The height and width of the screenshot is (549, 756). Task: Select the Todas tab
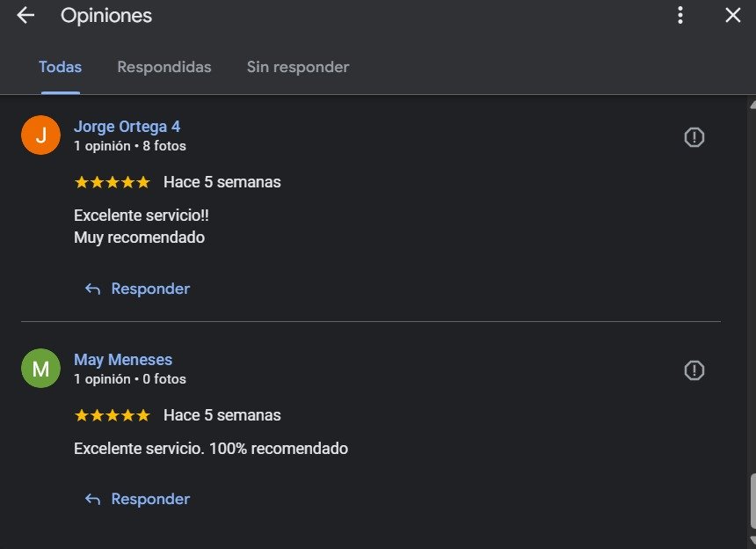click(x=60, y=67)
